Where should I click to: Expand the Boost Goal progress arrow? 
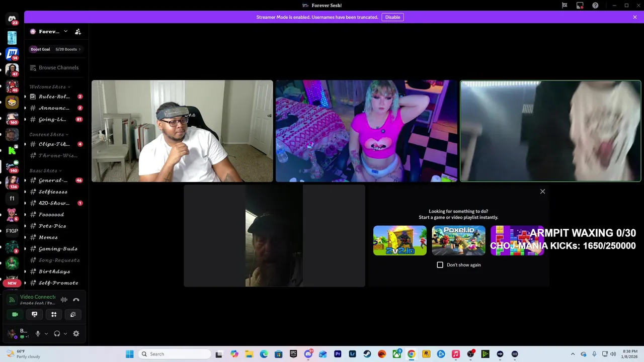coord(79,49)
